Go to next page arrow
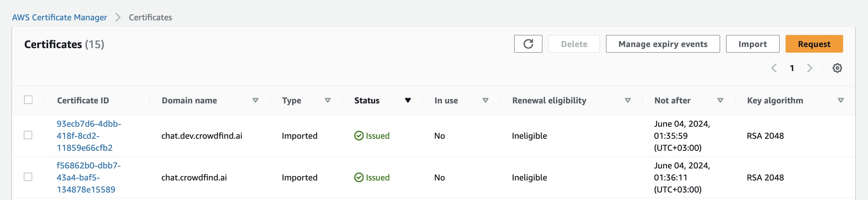868x200 pixels. (810, 68)
